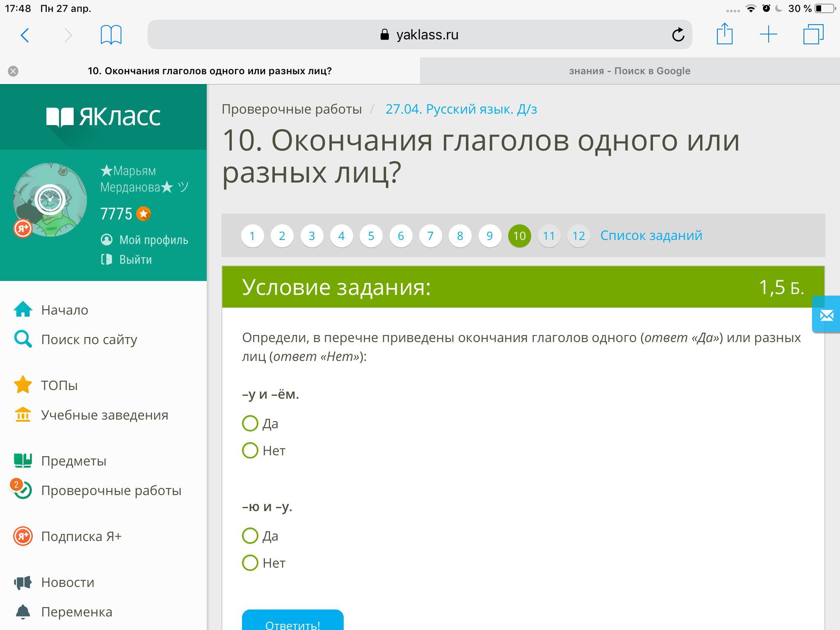The height and width of the screenshot is (630, 840).
Task: Tap the share sheet icon
Action: [724, 34]
